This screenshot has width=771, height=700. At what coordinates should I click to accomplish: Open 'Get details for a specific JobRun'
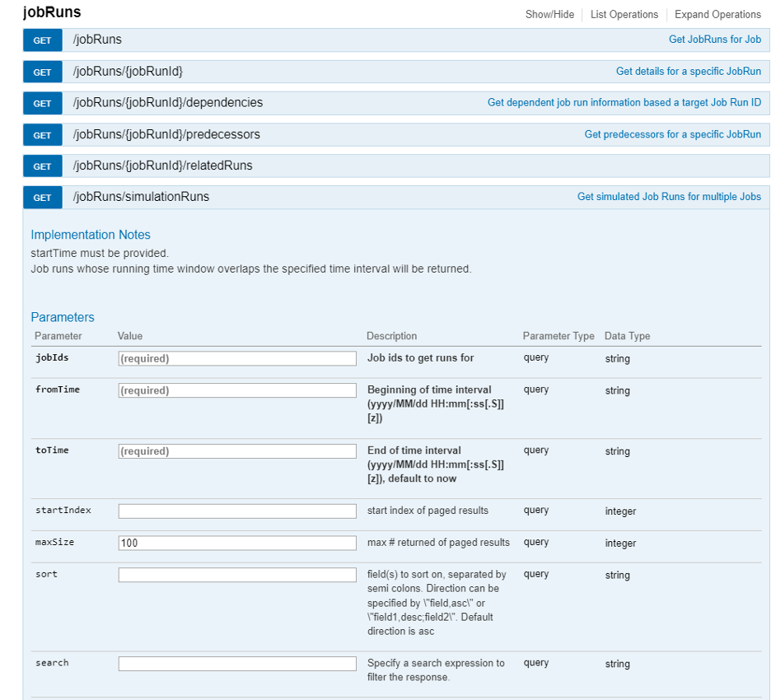(x=689, y=72)
